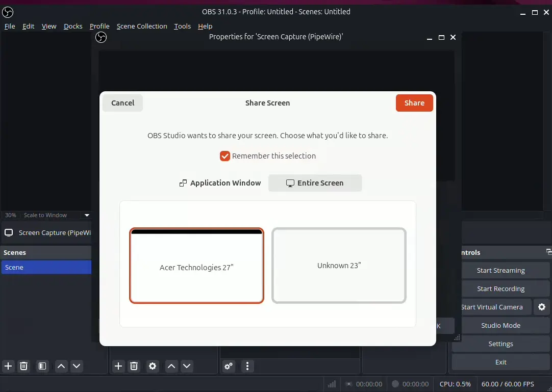Select the Acer Technologies 27" monitor

(196, 266)
